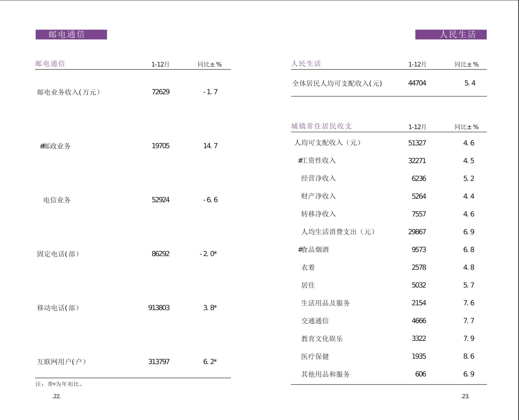Viewport: 519px width, 420px height.
Task: Click the 5.7 percent change value
Action: [x=469, y=285]
